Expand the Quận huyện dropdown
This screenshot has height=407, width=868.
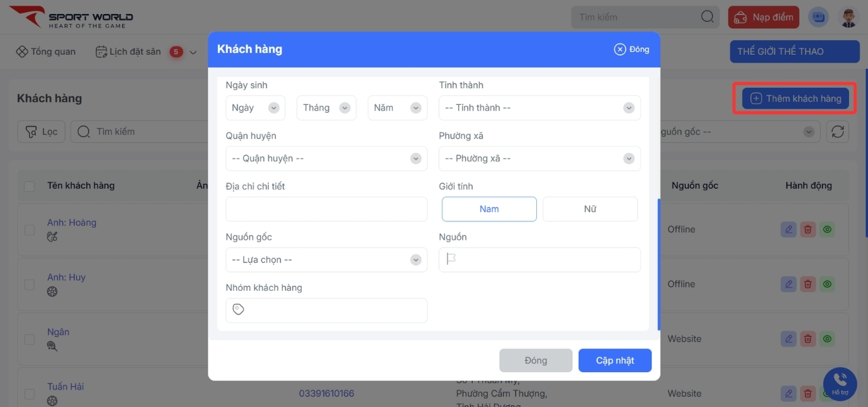click(x=326, y=158)
